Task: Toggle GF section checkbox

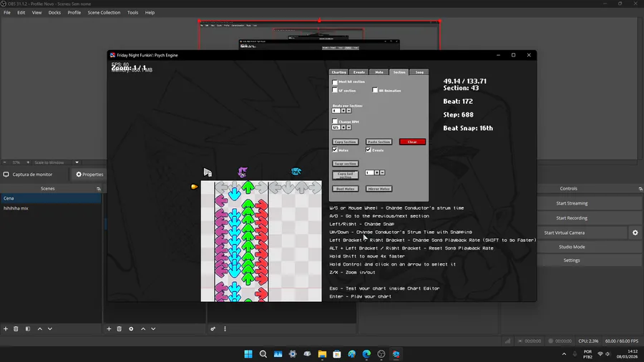Action: click(335, 90)
